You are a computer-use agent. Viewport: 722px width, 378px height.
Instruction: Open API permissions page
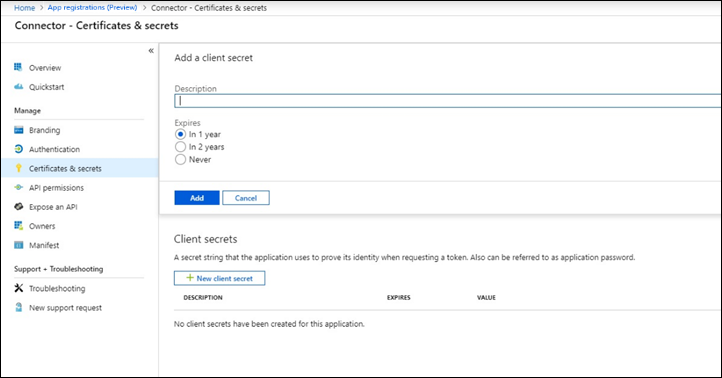pos(56,188)
